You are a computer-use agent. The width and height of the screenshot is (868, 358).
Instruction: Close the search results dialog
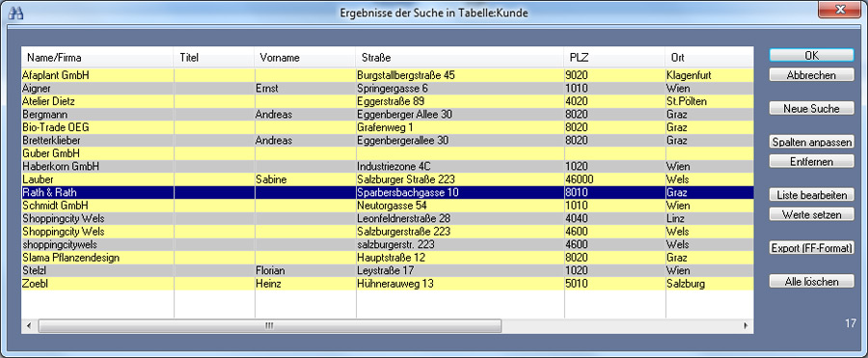(x=840, y=10)
